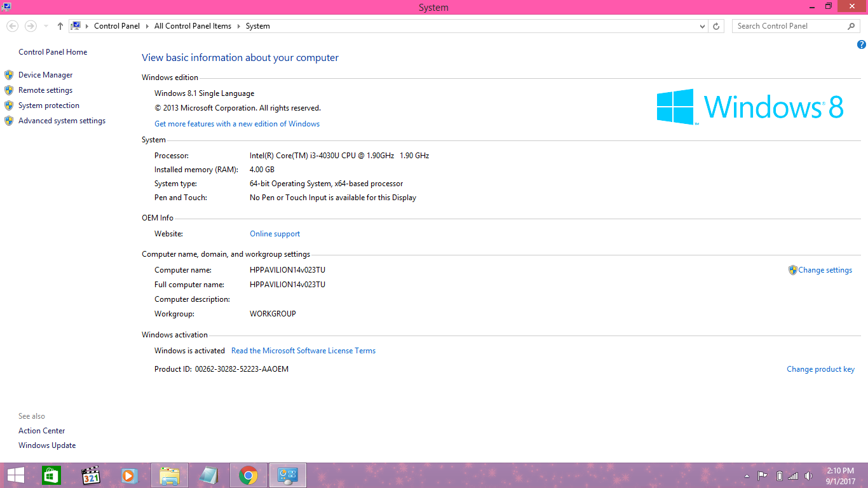Viewport: 868px width, 488px height.
Task: Go up one level with the up arrow
Action: (60, 26)
